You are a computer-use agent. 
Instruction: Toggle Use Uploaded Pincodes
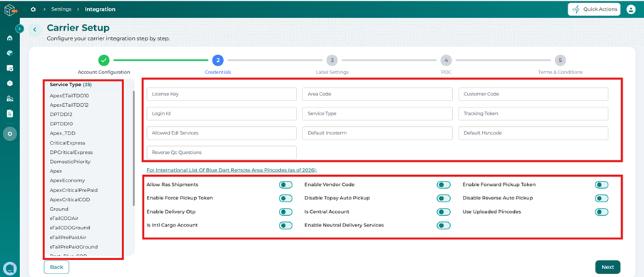[x=602, y=212]
